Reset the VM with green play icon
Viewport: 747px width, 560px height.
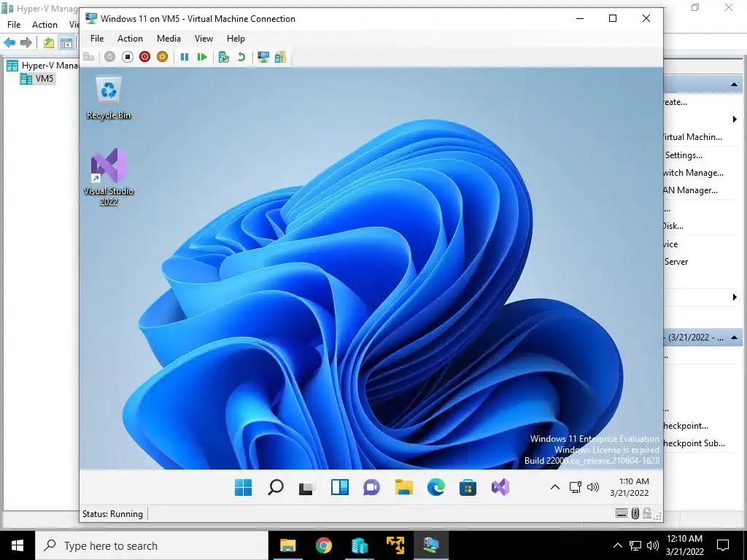pyautogui.click(x=202, y=57)
